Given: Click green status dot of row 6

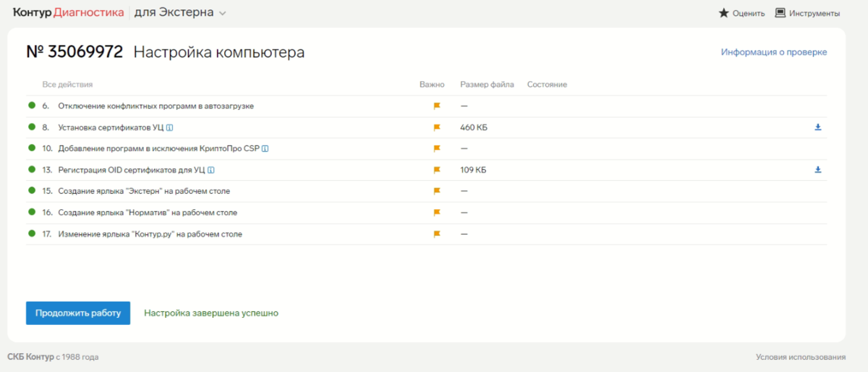Looking at the screenshot, I should tap(32, 106).
